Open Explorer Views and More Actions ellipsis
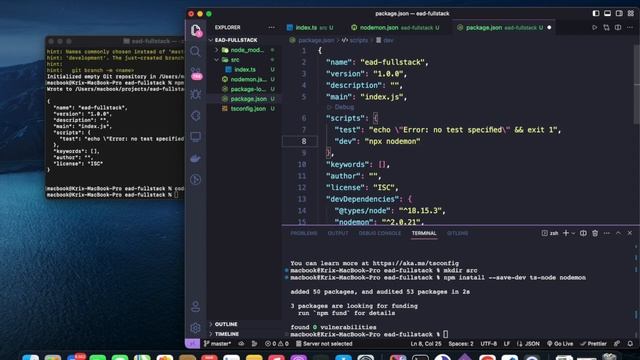 click(271, 27)
